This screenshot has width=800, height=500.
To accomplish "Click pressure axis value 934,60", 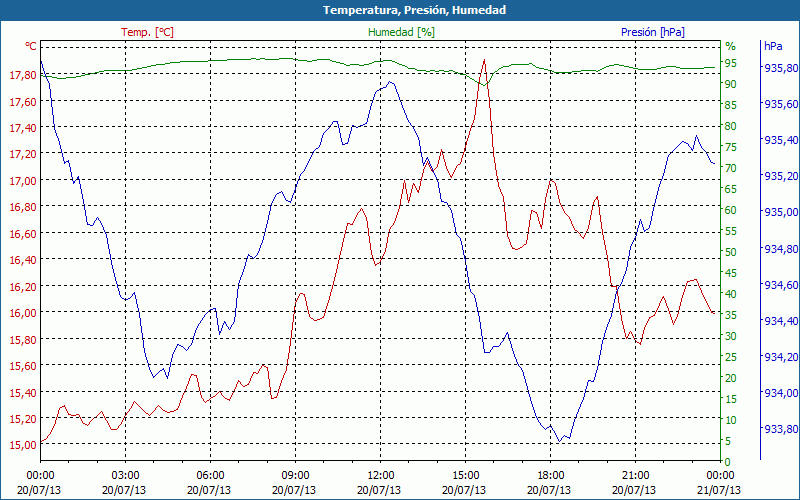I will click(x=781, y=285).
